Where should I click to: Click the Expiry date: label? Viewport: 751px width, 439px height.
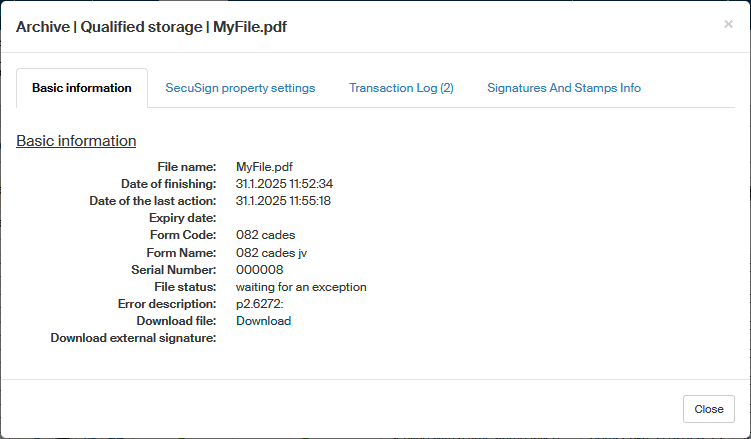click(x=182, y=218)
